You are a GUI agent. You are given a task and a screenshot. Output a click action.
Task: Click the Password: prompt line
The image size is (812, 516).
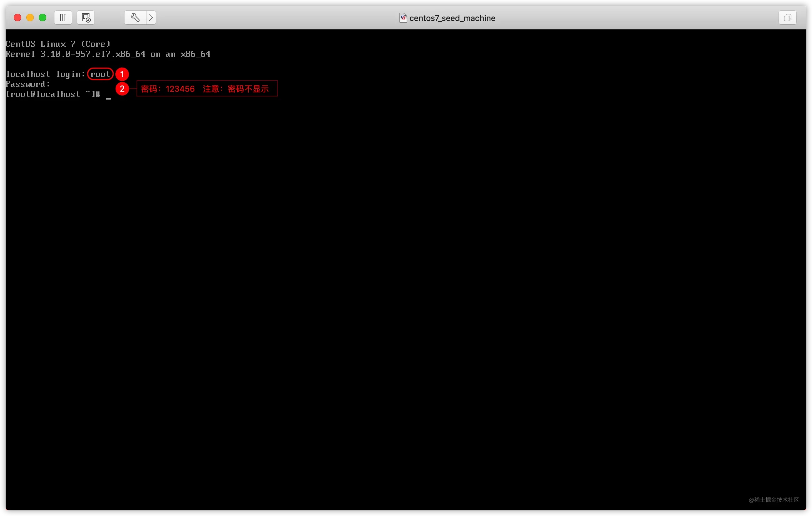point(28,84)
